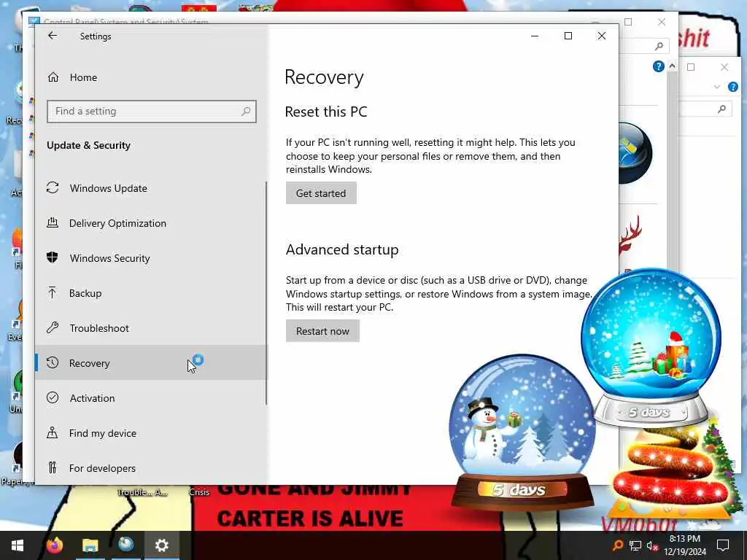Image resolution: width=747 pixels, height=560 pixels.
Task: Select the Recovery sidebar item
Action: pos(150,363)
